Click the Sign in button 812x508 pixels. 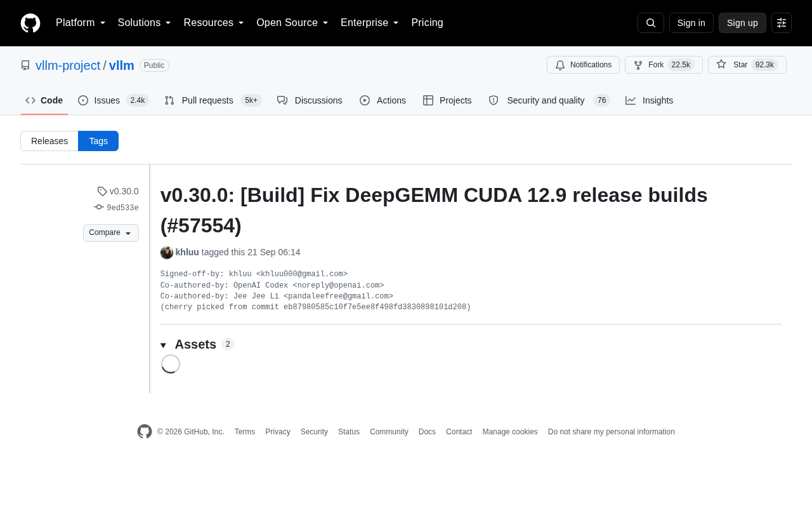pyautogui.click(x=691, y=23)
